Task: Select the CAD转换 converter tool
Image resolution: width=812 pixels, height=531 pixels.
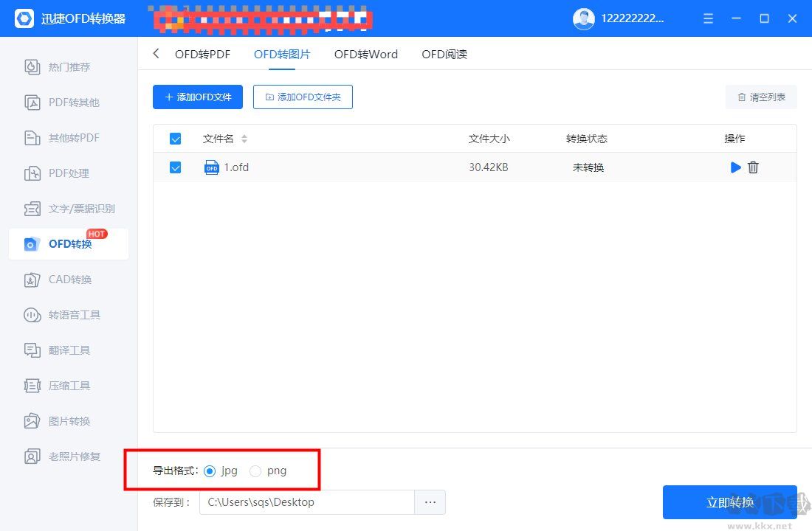Action: (x=69, y=279)
